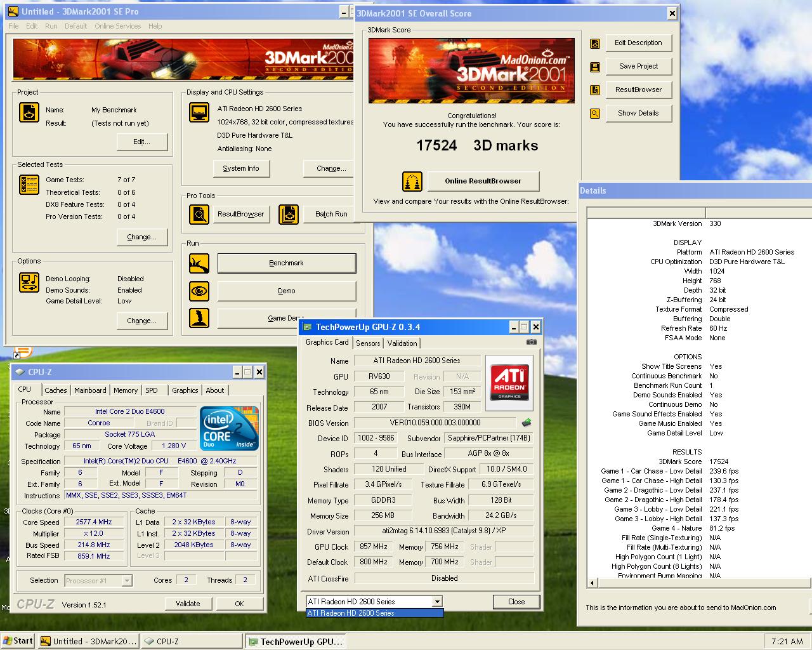Click the GPU Clock 857 MHz field
Viewport: 812px width, 650px height.
tap(374, 547)
